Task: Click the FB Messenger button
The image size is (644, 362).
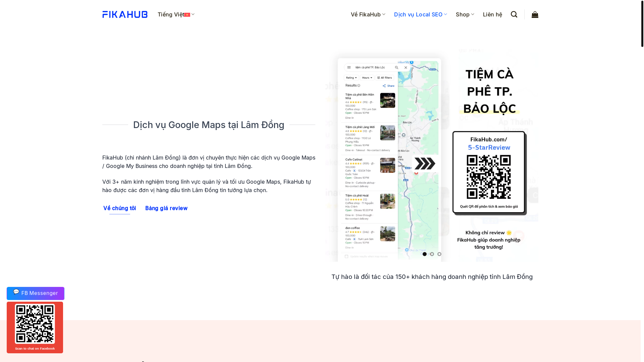Action: pyautogui.click(x=36, y=293)
